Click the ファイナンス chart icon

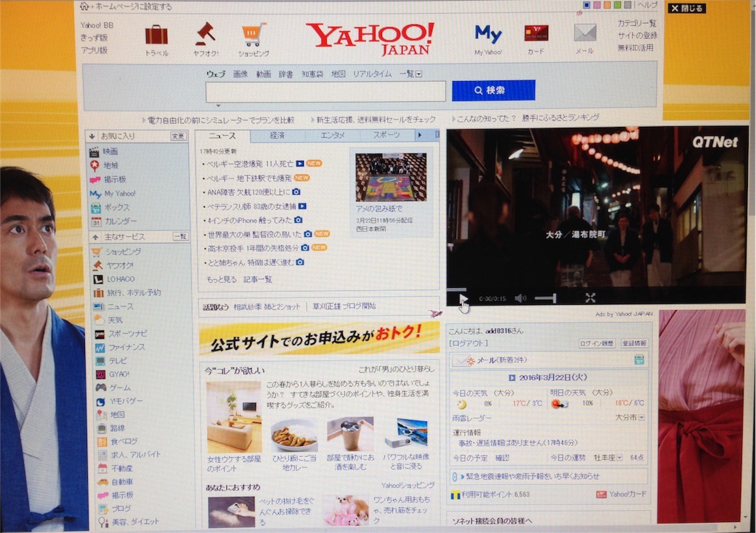[x=100, y=348]
